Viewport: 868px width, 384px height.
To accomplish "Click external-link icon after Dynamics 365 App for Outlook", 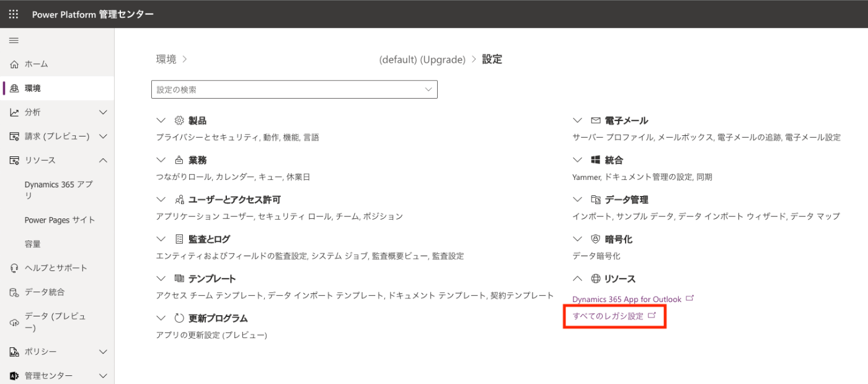I will click(x=690, y=298).
